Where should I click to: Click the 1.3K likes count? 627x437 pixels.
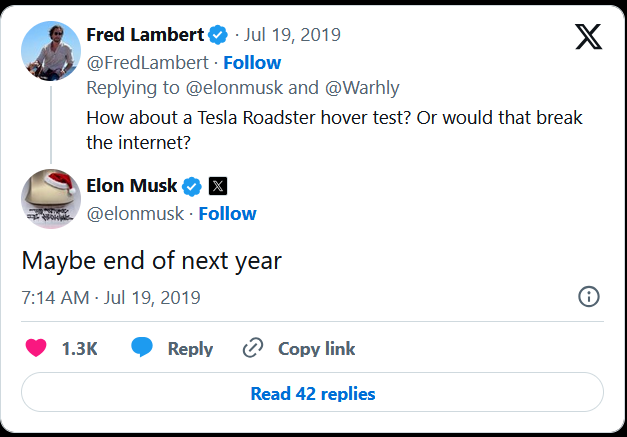[x=80, y=349]
